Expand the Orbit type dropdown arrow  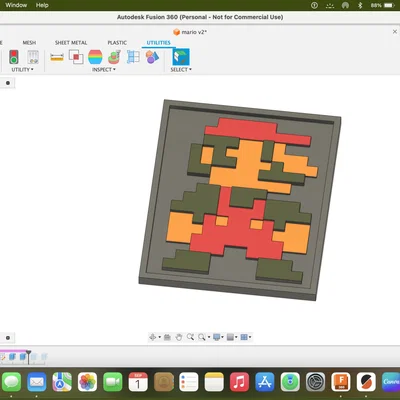click(x=159, y=337)
